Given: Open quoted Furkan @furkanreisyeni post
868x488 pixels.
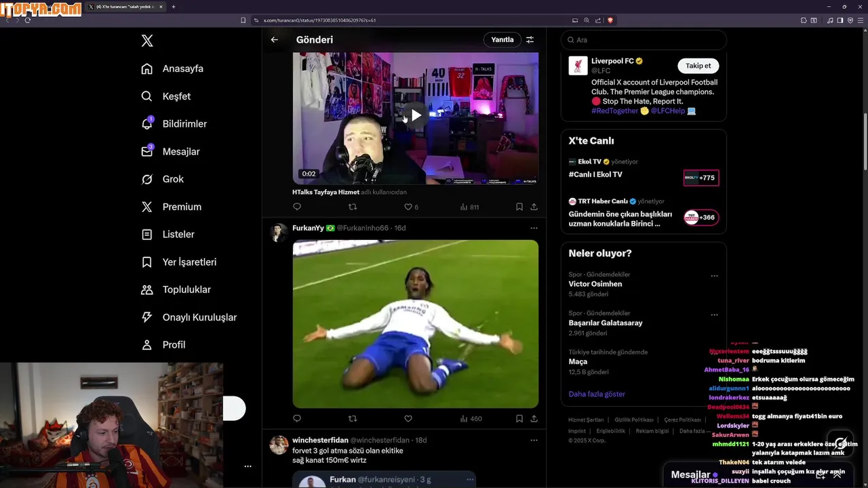Looking at the screenshot, I should pos(384,479).
